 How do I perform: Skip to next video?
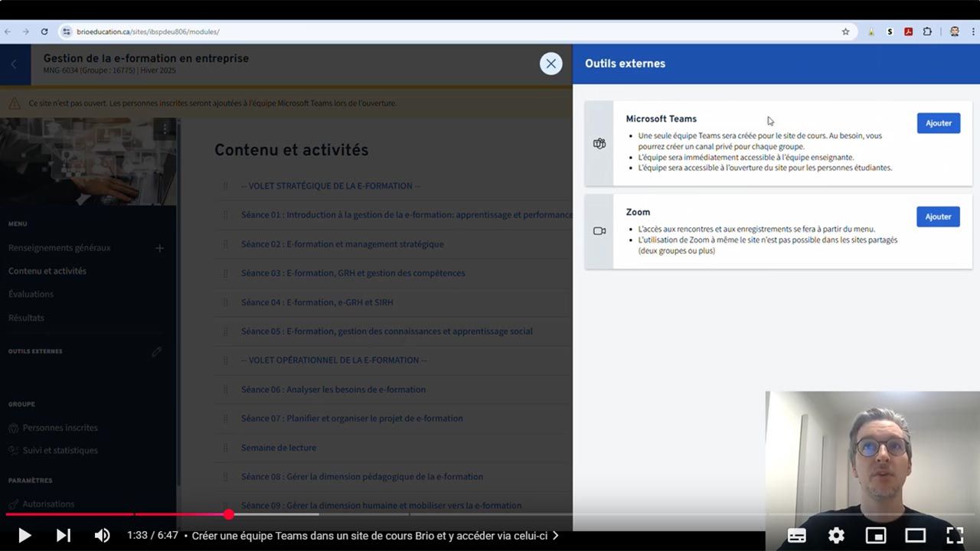tap(64, 536)
